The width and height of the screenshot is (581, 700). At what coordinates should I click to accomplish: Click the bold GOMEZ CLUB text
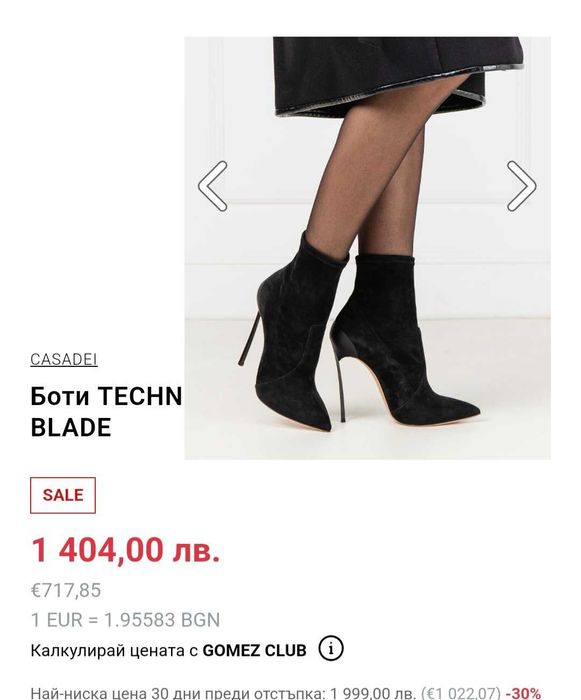(x=255, y=650)
